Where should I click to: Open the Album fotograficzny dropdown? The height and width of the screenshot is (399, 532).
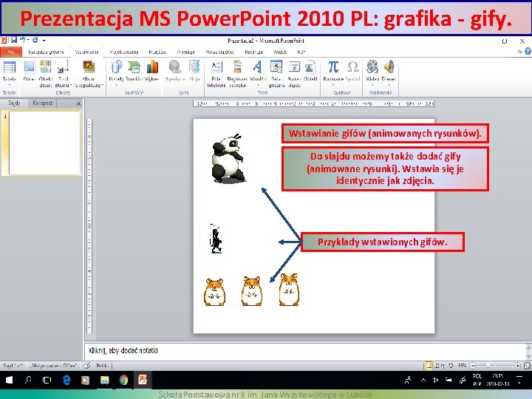(103, 85)
